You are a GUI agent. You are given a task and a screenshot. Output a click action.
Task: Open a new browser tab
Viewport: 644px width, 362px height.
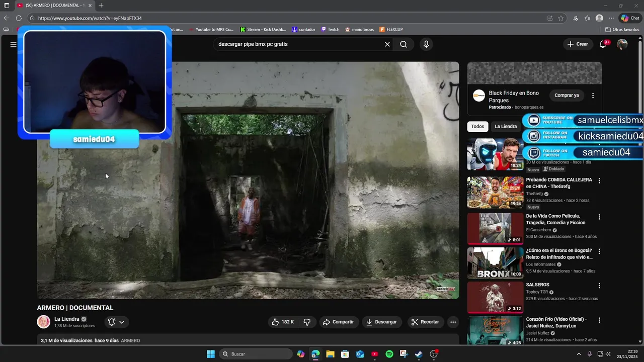click(x=101, y=5)
